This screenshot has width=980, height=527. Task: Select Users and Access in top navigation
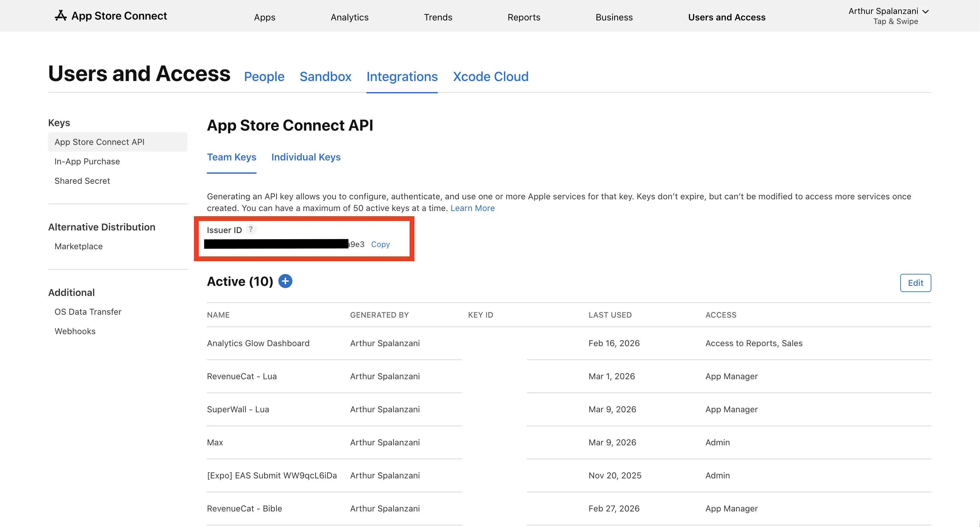pos(727,17)
